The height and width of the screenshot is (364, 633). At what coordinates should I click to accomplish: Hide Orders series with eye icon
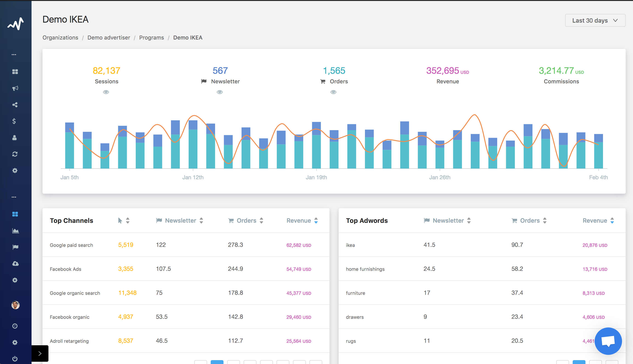333,92
